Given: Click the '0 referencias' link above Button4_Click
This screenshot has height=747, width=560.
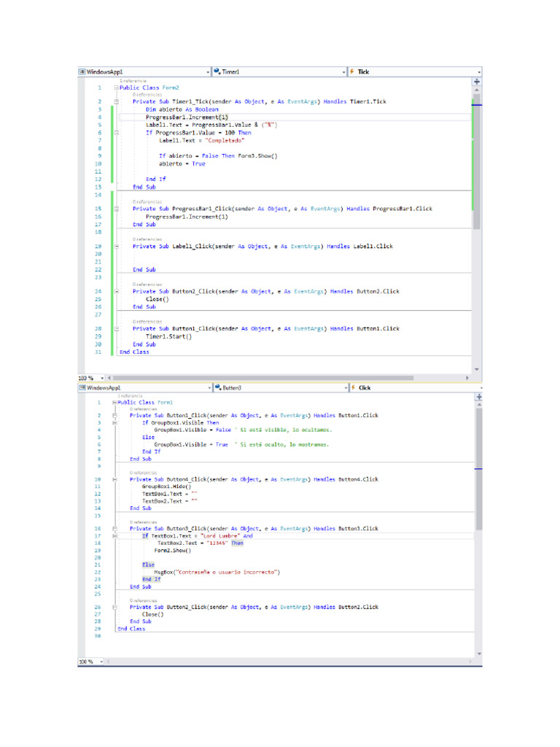Looking at the screenshot, I should [x=142, y=473].
